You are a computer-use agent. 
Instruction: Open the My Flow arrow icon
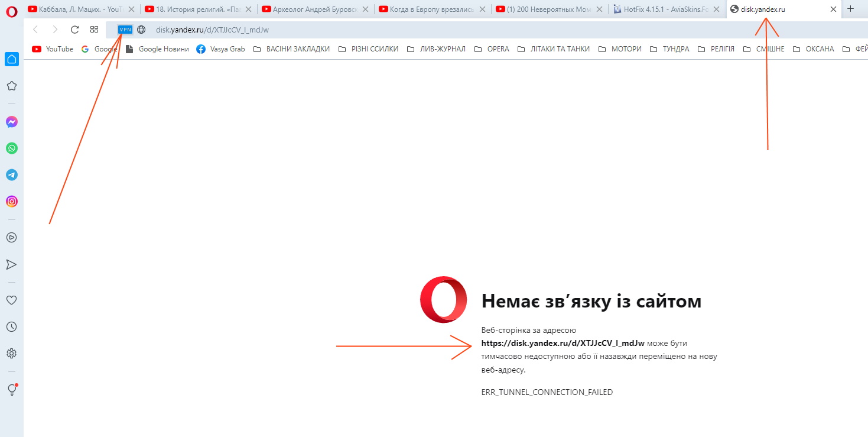point(11,264)
